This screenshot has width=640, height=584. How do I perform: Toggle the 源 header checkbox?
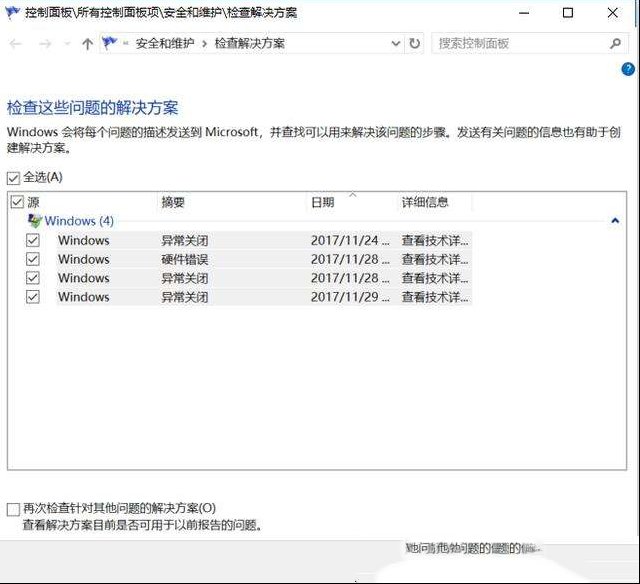17,202
